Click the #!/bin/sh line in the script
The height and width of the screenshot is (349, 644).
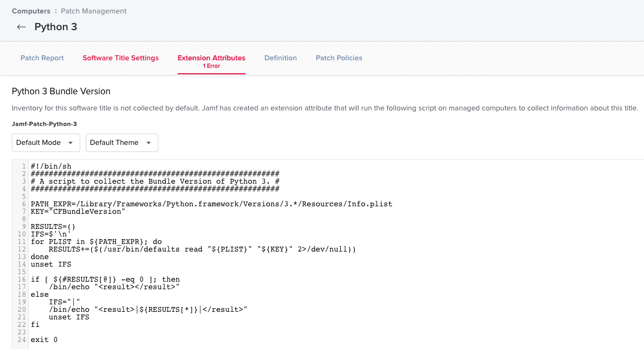pyautogui.click(x=51, y=166)
